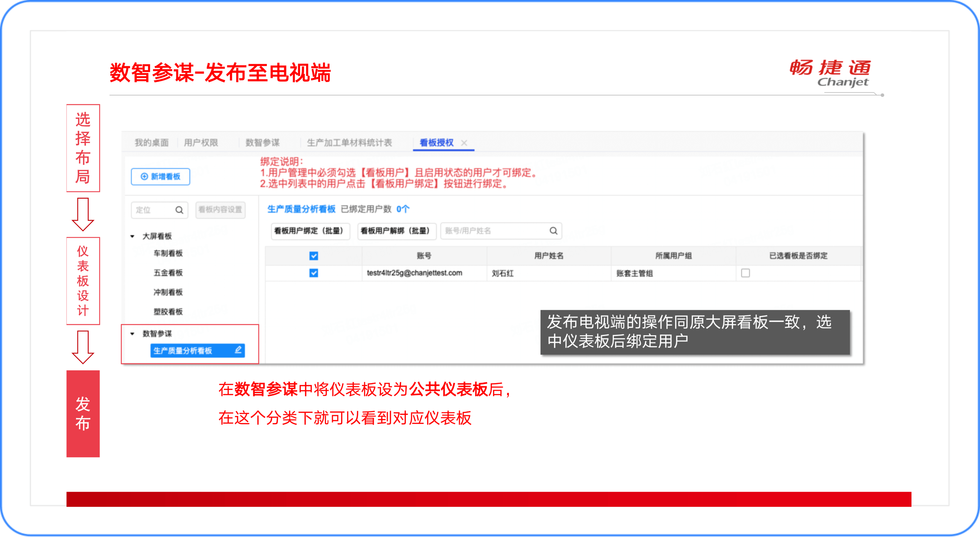The image size is (980, 537).
Task: Open 生产加工单材料统计表 tab
Action: (x=349, y=143)
